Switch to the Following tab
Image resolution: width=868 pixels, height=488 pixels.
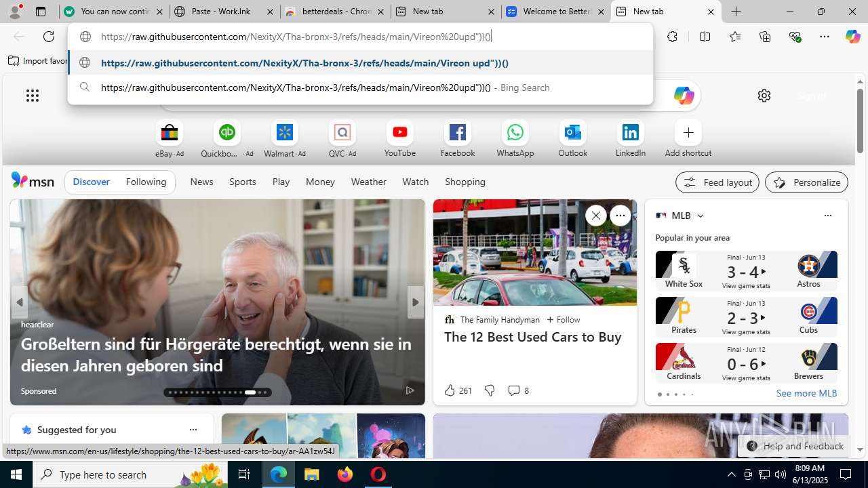(x=146, y=182)
